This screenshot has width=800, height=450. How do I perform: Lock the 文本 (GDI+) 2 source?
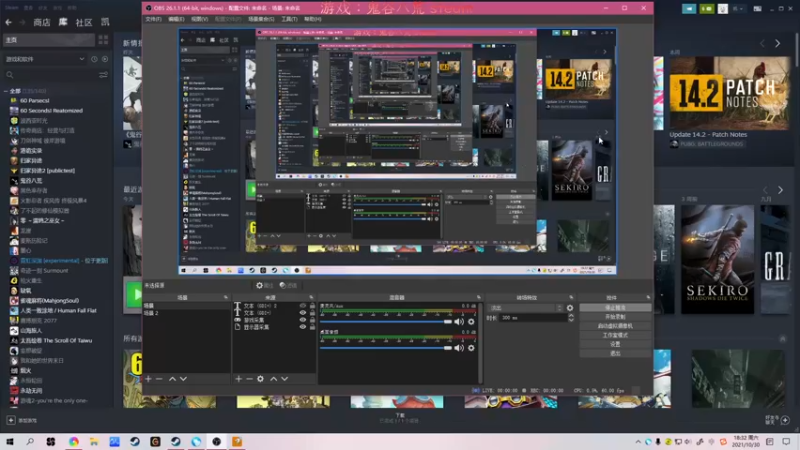[x=312, y=306]
